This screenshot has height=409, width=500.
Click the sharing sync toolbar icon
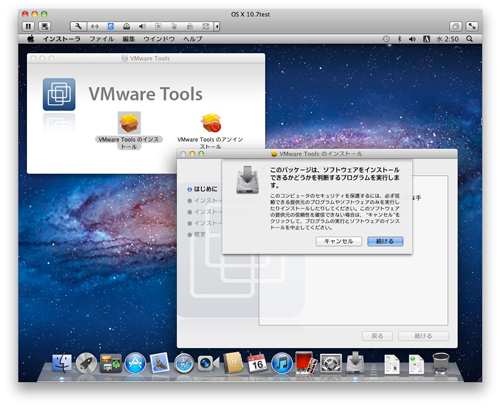[206, 26]
